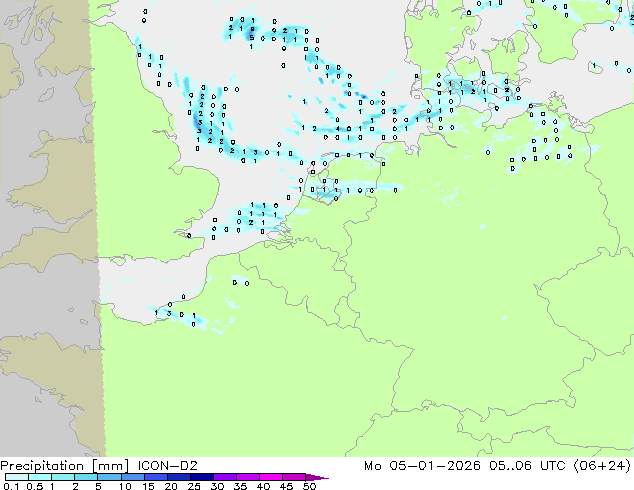Select legend swatch between 5 and 10
This screenshot has width=634, height=490.
110,477
